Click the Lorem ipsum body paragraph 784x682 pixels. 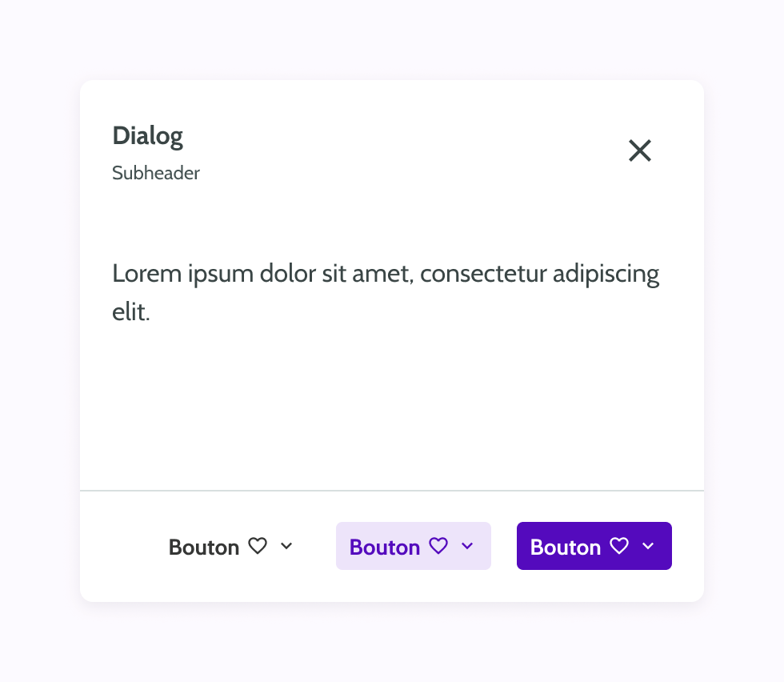point(386,293)
